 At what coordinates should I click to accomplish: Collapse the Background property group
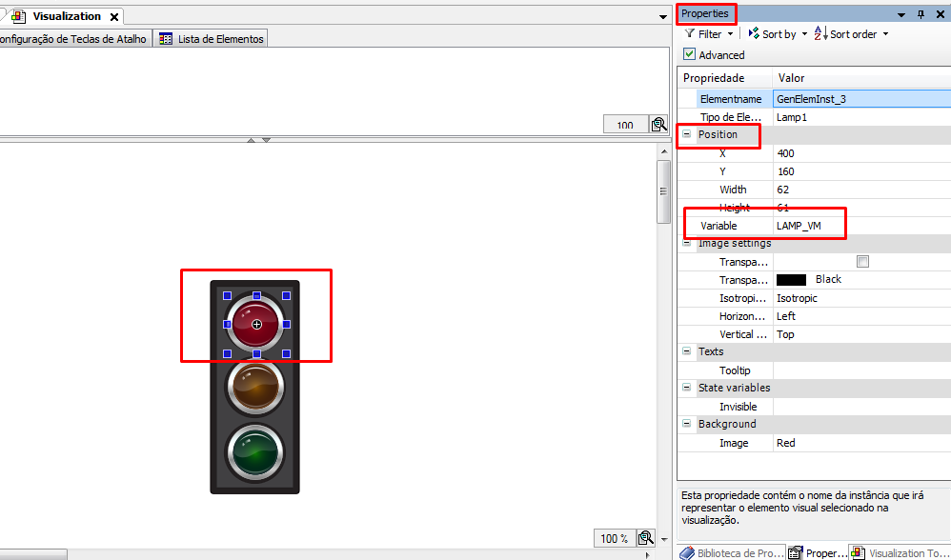click(x=686, y=424)
